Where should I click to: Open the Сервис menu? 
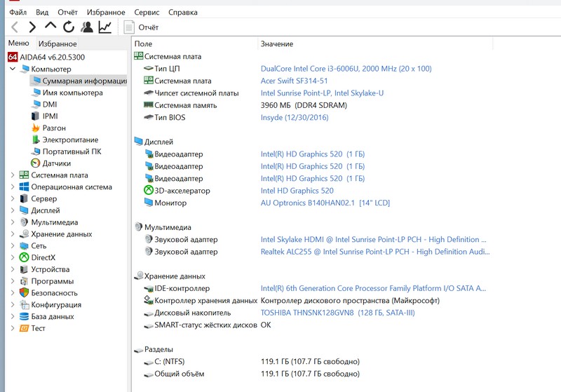tap(146, 12)
